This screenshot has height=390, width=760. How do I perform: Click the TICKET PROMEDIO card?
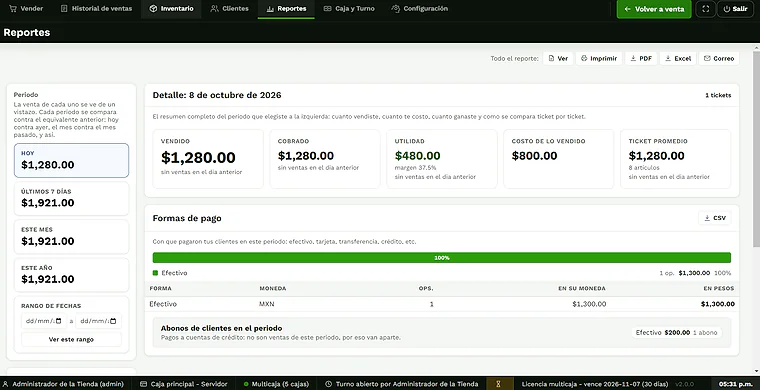point(676,159)
